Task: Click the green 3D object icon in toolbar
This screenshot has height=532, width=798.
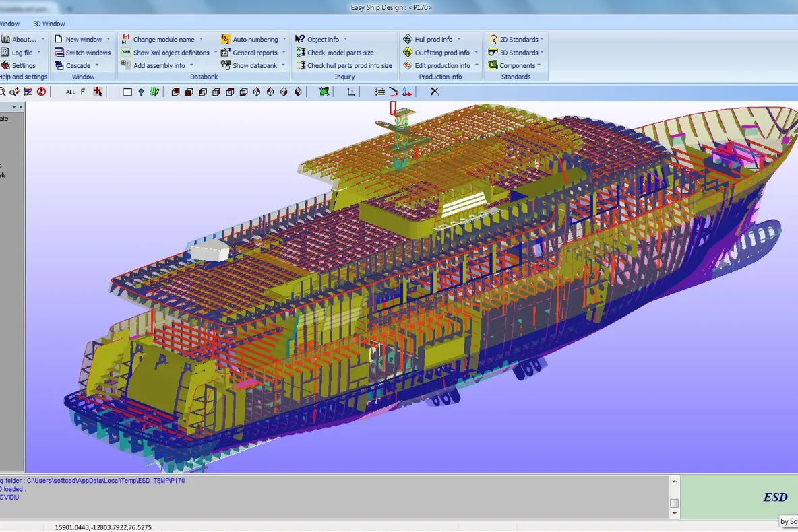Action: pyautogui.click(x=324, y=92)
